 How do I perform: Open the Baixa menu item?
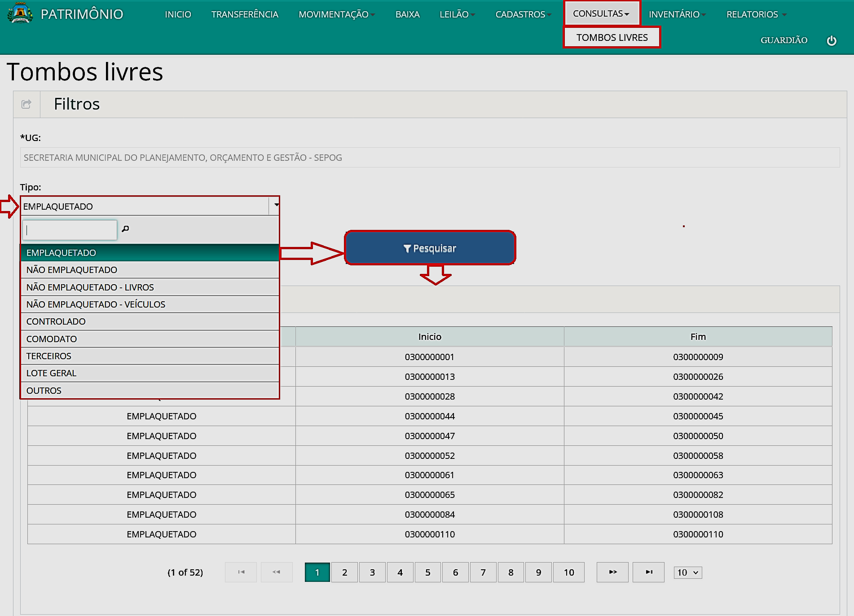[407, 14]
